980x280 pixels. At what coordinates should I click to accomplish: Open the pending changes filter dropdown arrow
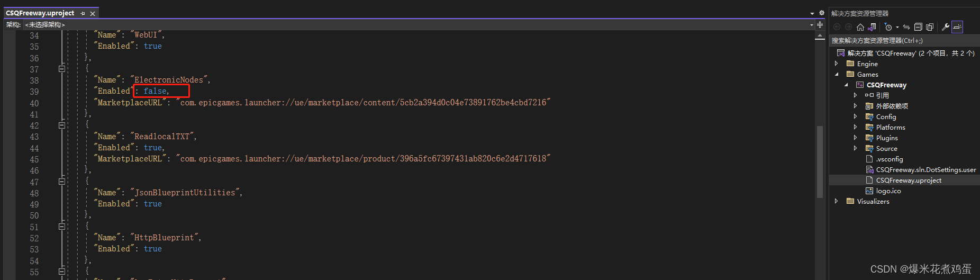pyautogui.click(x=897, y=27)
